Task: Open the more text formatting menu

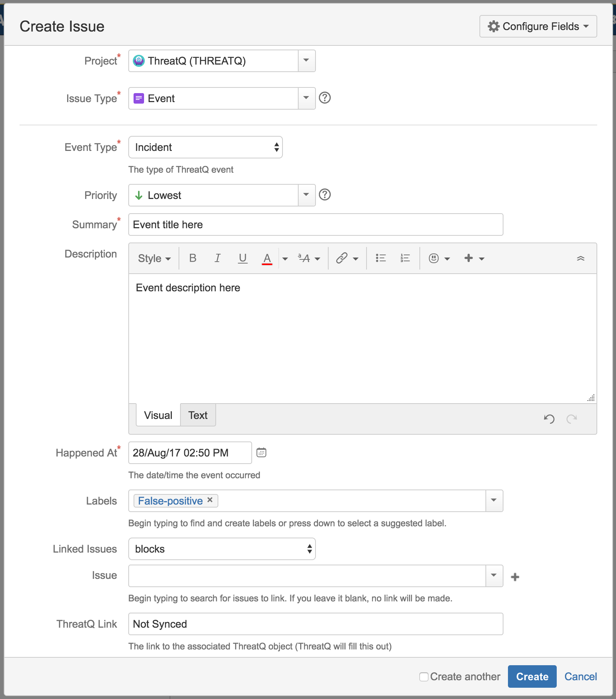Action: click(x=309, y=258)
